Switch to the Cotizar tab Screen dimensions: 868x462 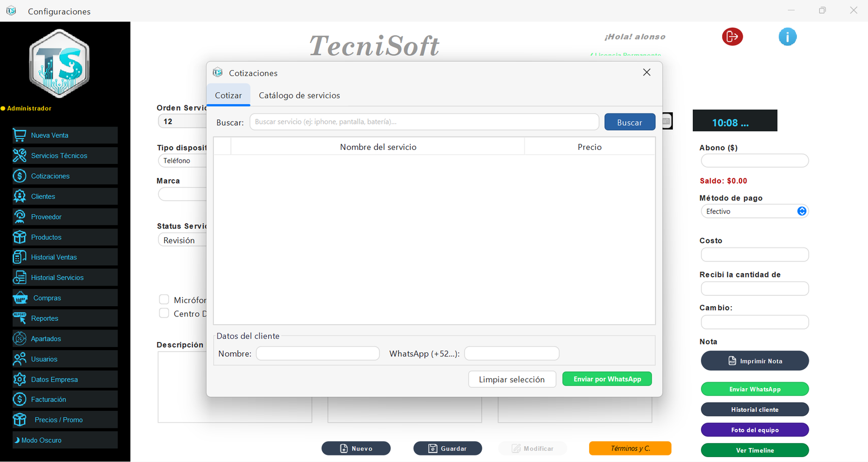click(x=228, y=95)
